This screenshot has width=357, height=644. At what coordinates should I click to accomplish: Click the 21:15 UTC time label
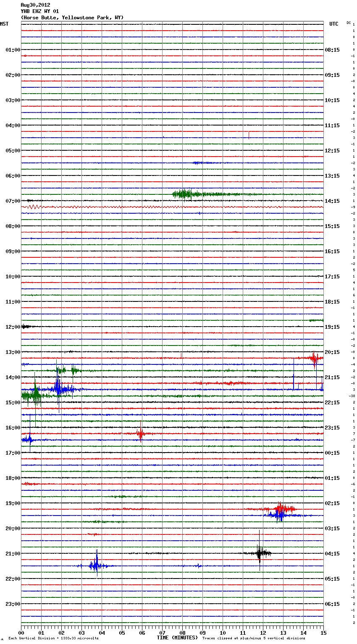[332, 377]
